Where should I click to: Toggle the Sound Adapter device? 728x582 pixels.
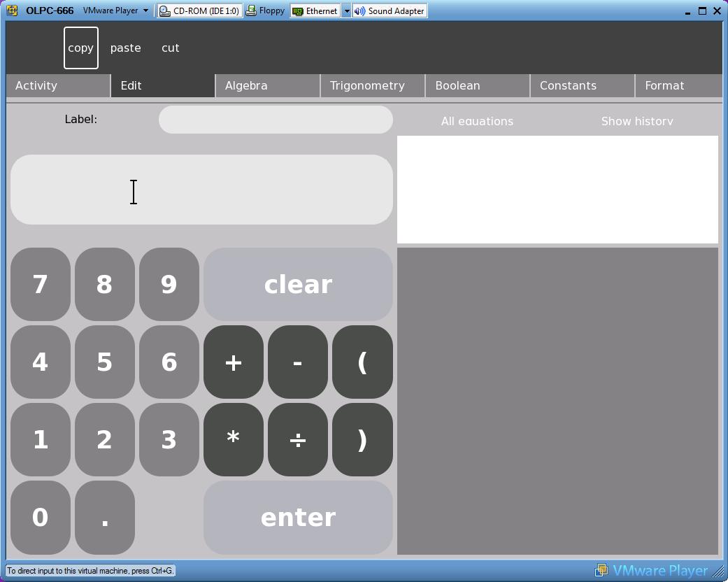390,11
